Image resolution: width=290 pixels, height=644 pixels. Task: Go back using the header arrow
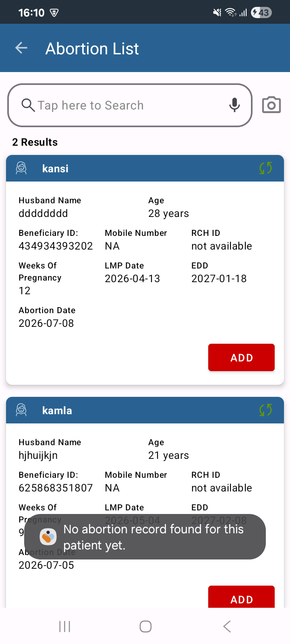click(21, 48)
